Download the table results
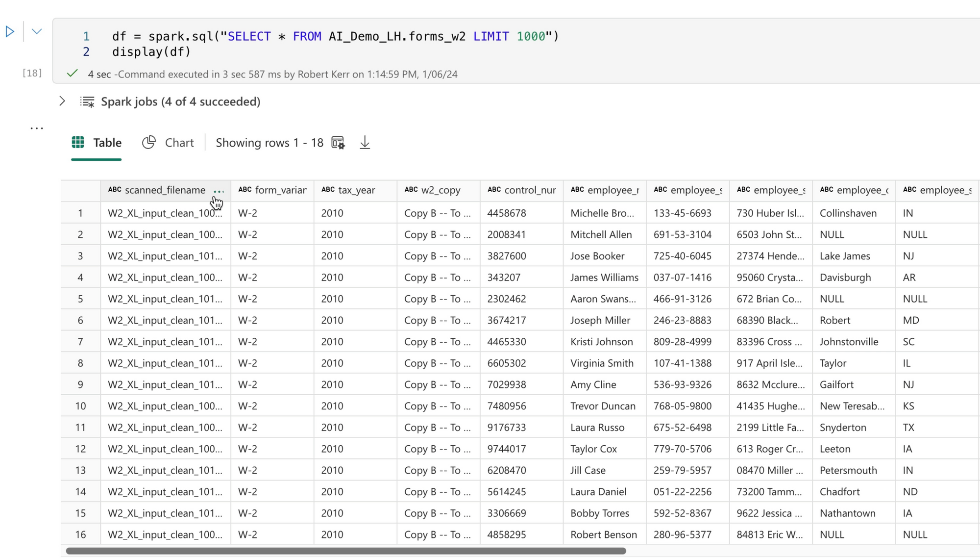This screenshot has height=558, width=980. [365, 143]
